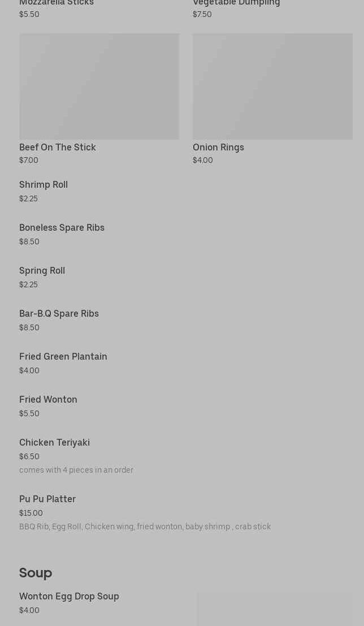Click the $15.00 Pu Pu Platter price
364x626 pixels.
coord(31,513)
